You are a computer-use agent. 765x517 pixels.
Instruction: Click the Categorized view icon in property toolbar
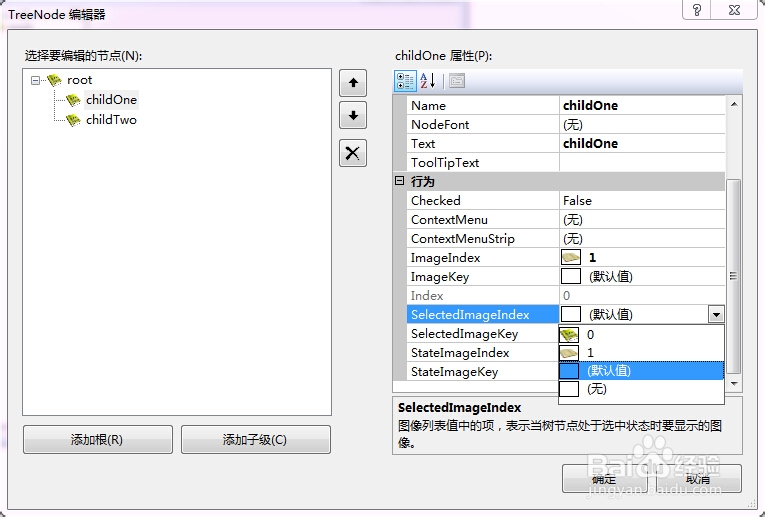pos(405,81)
